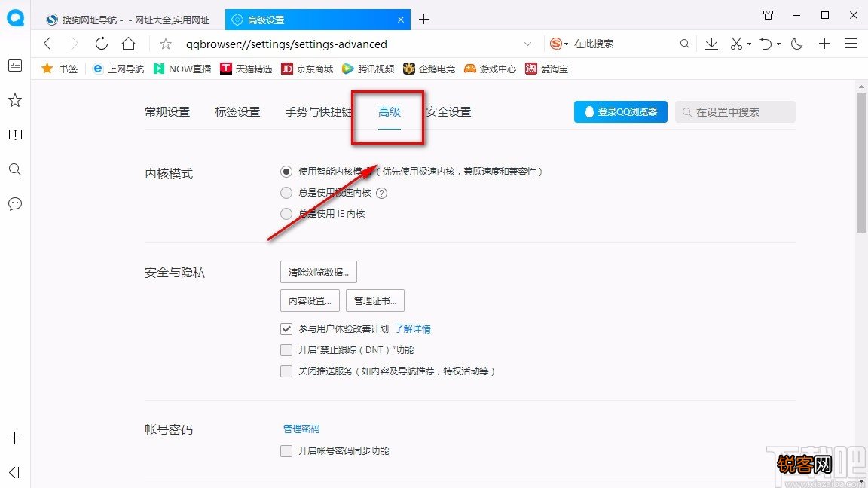Open the browser hamburger menu
The width and height of the screenshot is (868, 488).
click(x=851, y=44)
